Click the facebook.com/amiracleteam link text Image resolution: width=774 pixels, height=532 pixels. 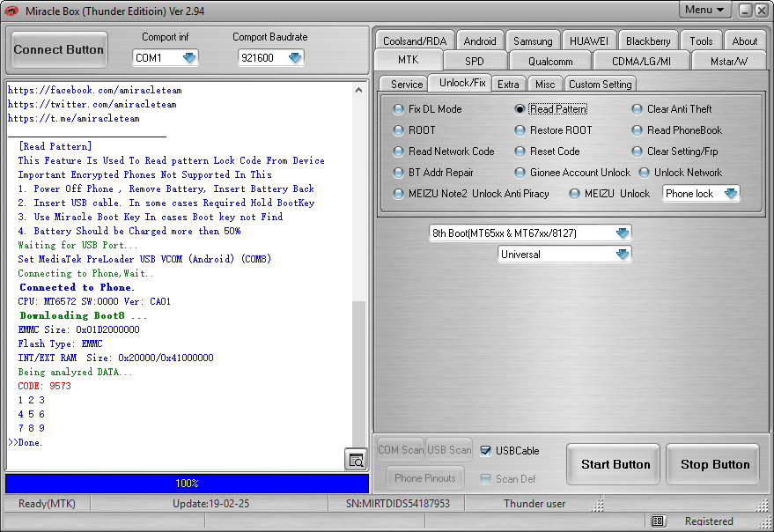tap(95, 91)
